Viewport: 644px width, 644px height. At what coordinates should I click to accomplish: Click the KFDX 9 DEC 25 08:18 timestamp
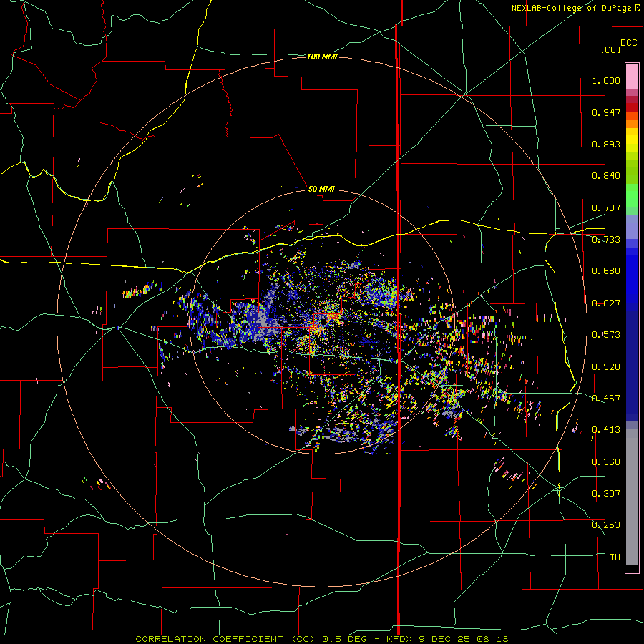447,639
